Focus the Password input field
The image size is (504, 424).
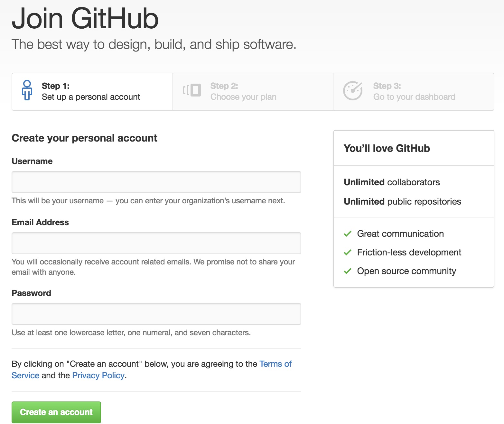156,314
